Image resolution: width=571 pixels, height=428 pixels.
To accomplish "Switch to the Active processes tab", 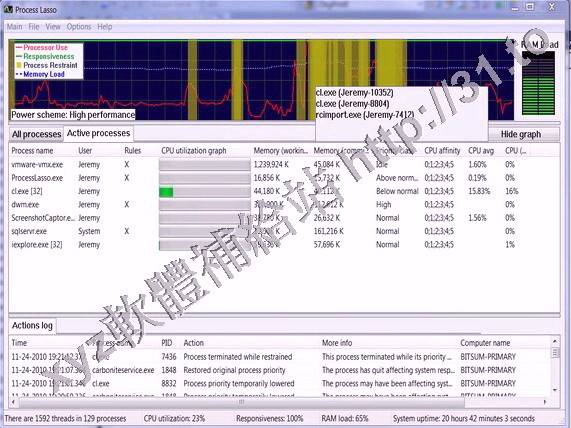I will click(98, 133).
